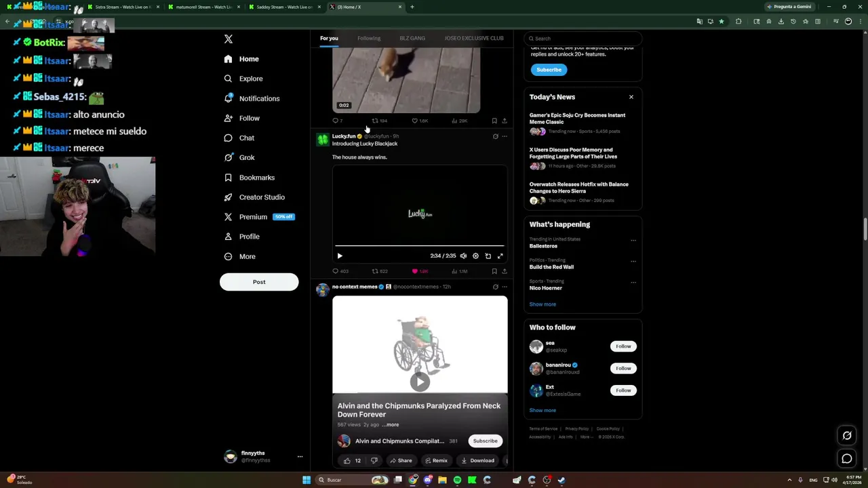868x488 pixels.
Task: Click Share under the Alvin video
Action: coord(401,461)
